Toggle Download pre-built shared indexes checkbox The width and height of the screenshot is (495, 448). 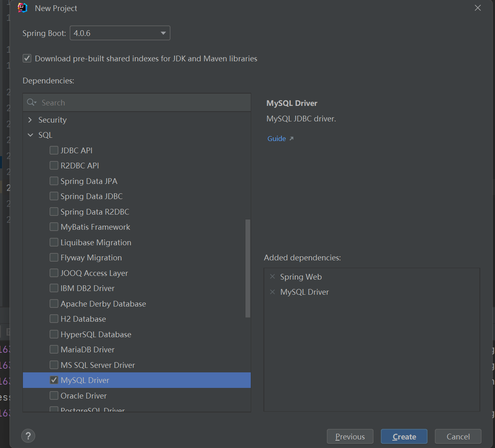pyautogui.click(x=27, y=58)
